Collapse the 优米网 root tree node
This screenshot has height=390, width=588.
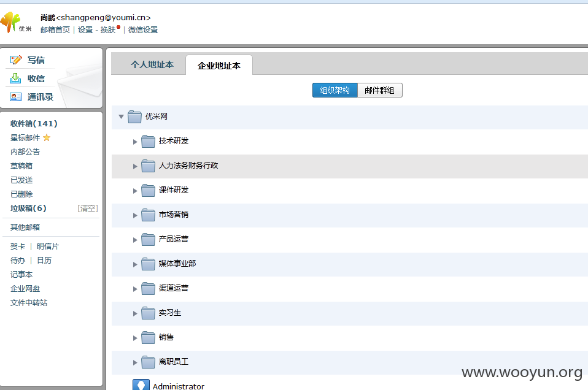(121, 117)
